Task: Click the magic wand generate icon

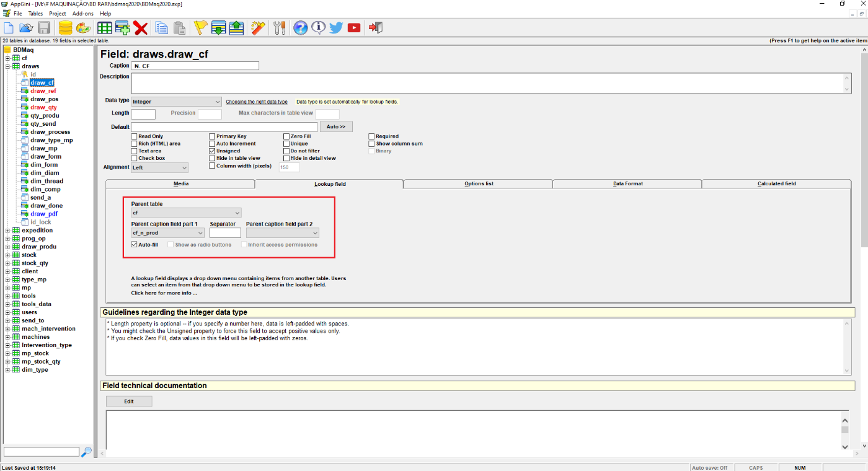Action: click(258, 27)
